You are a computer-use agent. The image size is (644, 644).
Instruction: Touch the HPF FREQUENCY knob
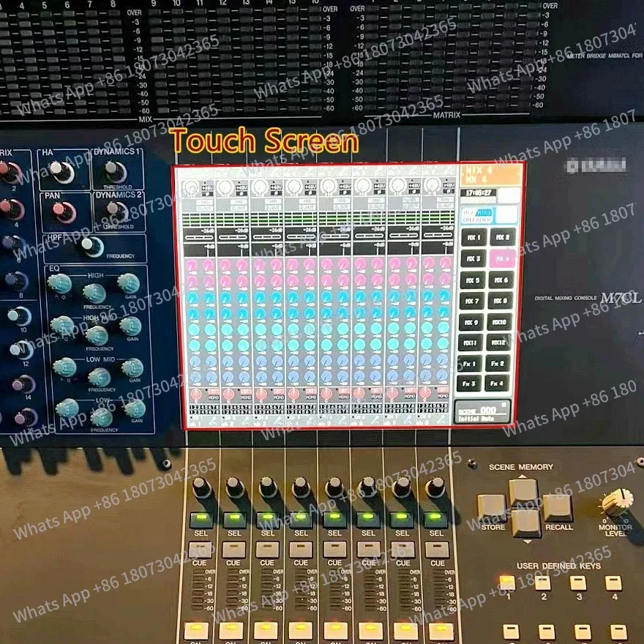[92, 247]
